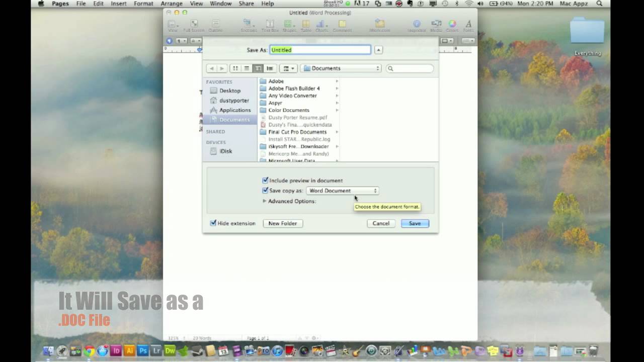Viewport: 644px width, 362px height.
Task: Open the Inspector from the toolbar
Action: point(417,26)
